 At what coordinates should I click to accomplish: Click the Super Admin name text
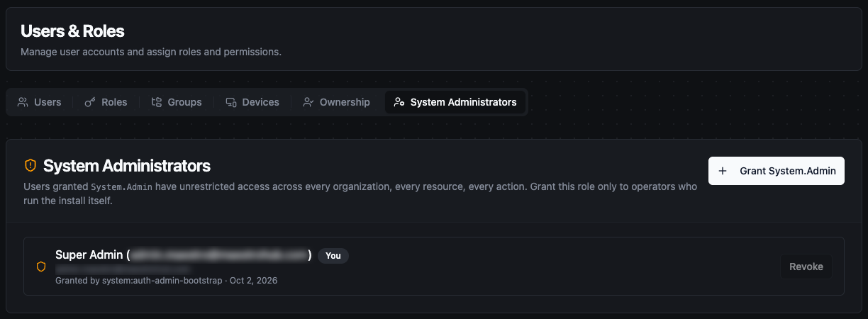tap(89, 255)
